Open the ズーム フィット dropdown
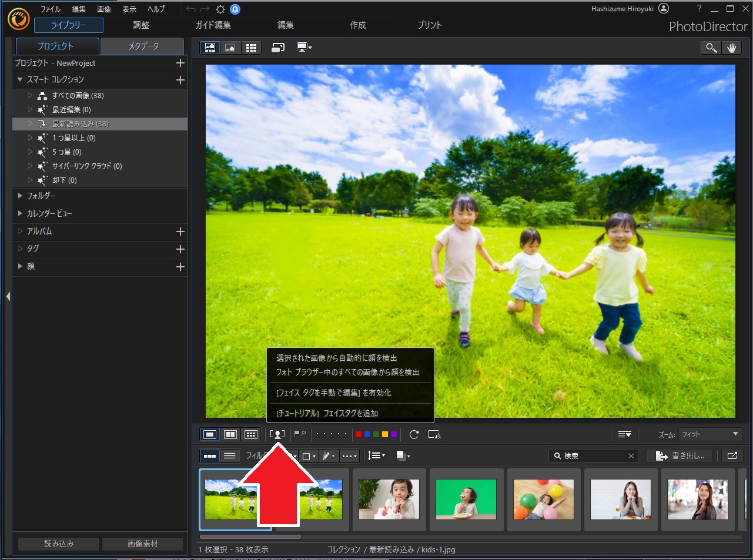The width and height of the screenshot is (753, 560). tap(710, 434)
